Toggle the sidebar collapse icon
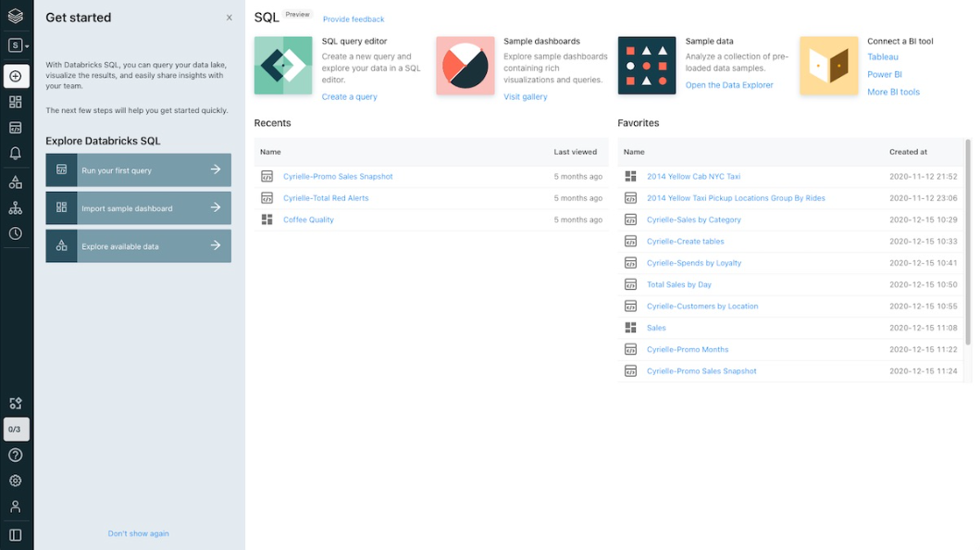 pyautogui.click(x=16, y=535)
